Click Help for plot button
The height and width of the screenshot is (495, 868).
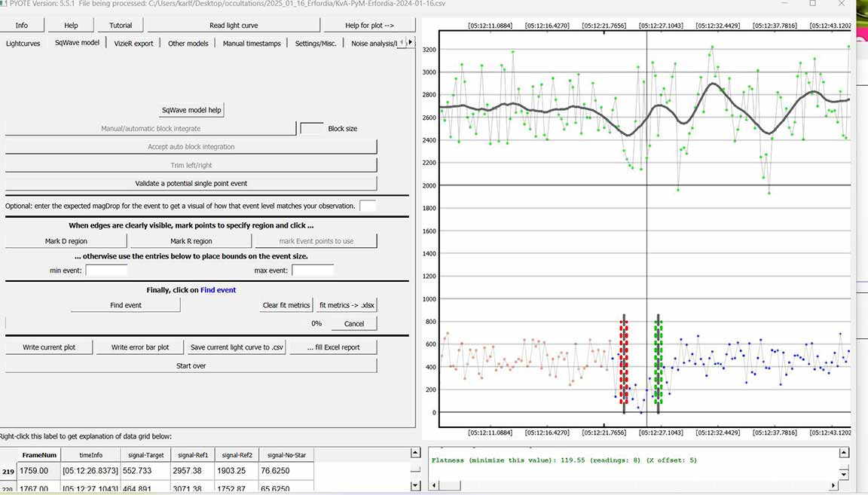click(369, 26)
